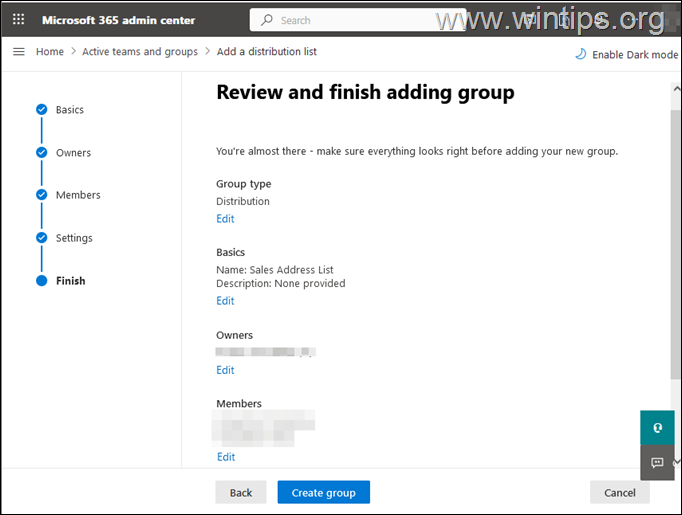Click the search magnifier icon

pos(267,20)
